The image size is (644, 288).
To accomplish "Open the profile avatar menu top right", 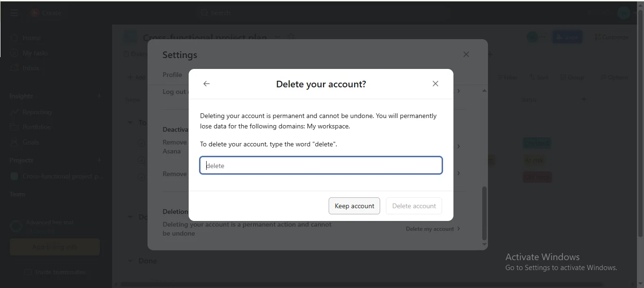I will coord(624,13).
